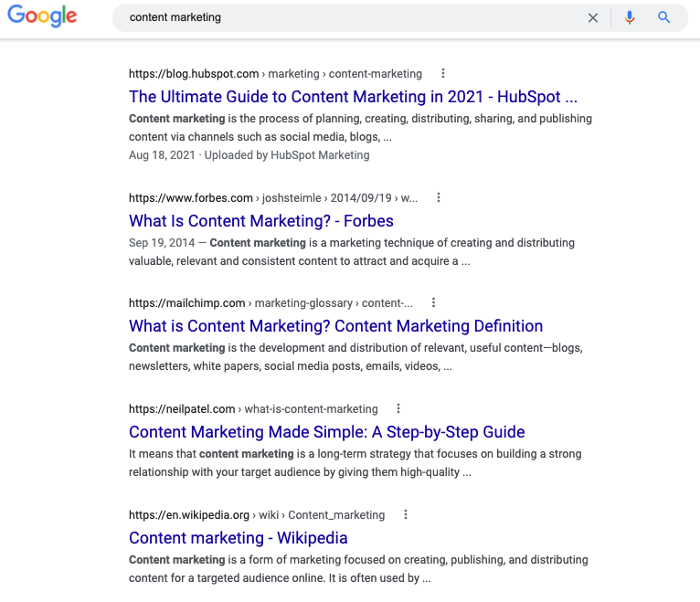Clear the search box with X icon

pos(593,18)
